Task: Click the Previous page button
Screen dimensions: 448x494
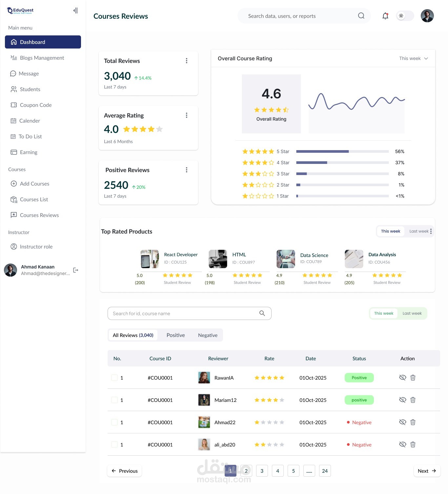Action: coord(125,471)
